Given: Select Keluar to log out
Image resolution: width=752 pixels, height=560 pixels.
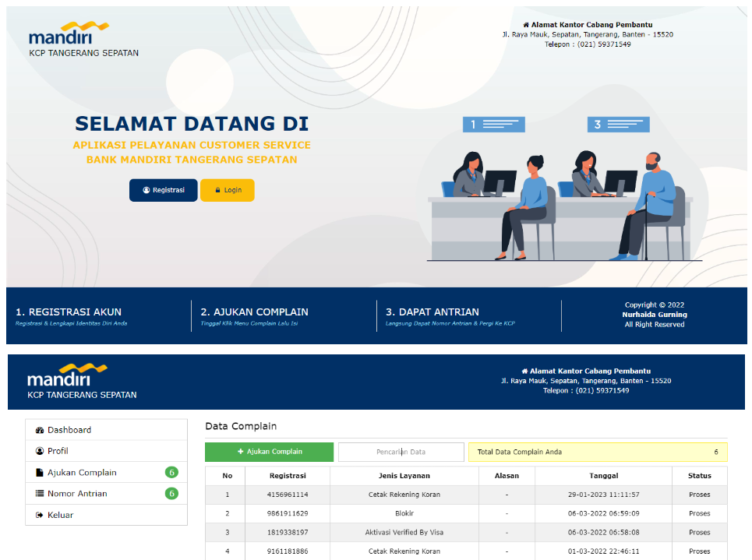Looking at the screenshot, I should pyautogui.click(x=107, y=515).
